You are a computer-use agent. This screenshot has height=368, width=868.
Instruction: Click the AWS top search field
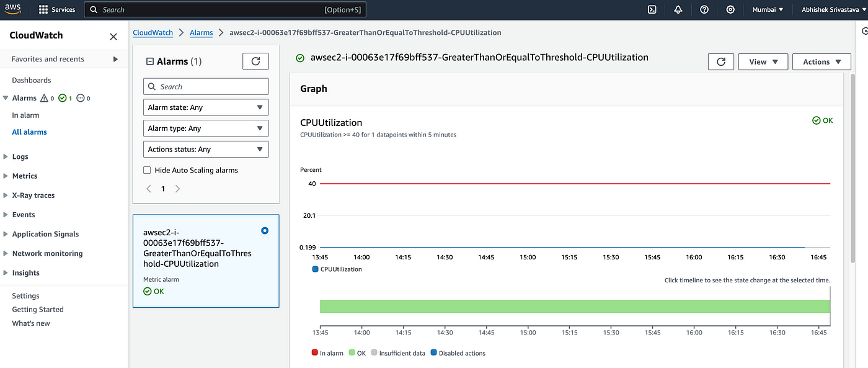(224, 10)
